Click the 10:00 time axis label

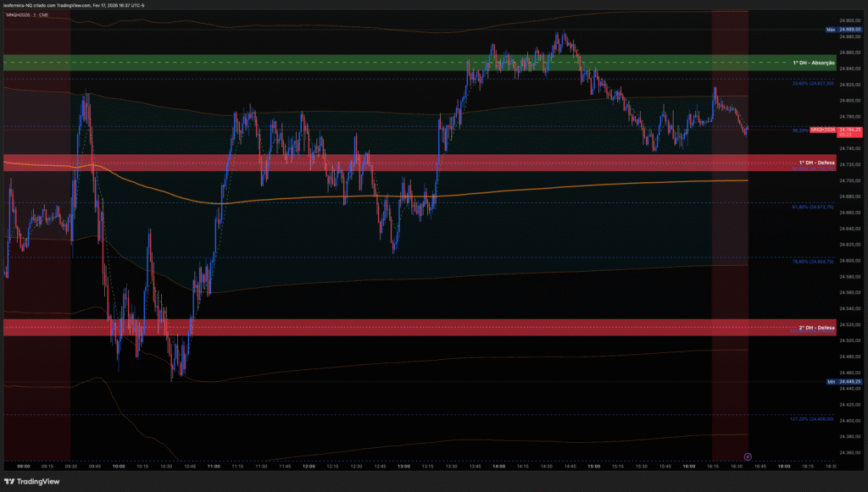[x=119, y=467]
